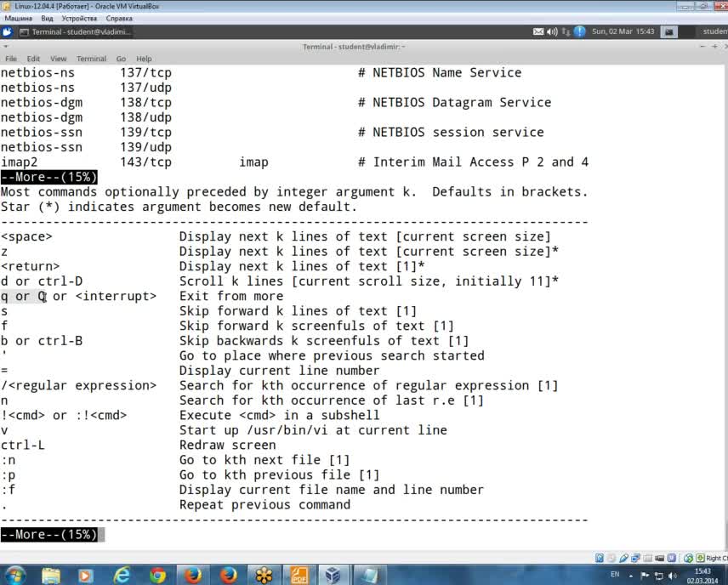Screen dimensions: 728x585
Task: Click the blue exclamation update notifier icon
Action: point(579,31)
